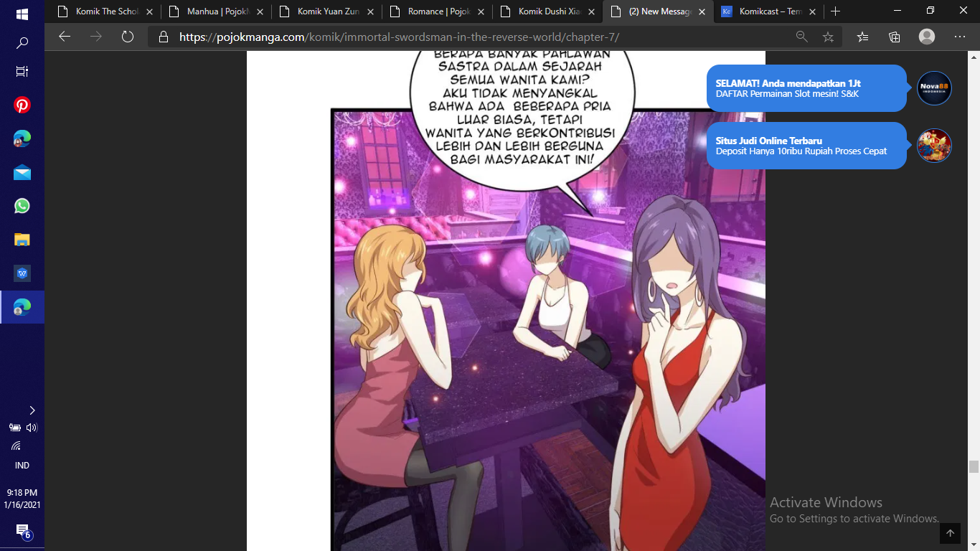This screenshot has height=551, width=980.
Task: Open the blue W app in taskbar
Action: [22, 273]
